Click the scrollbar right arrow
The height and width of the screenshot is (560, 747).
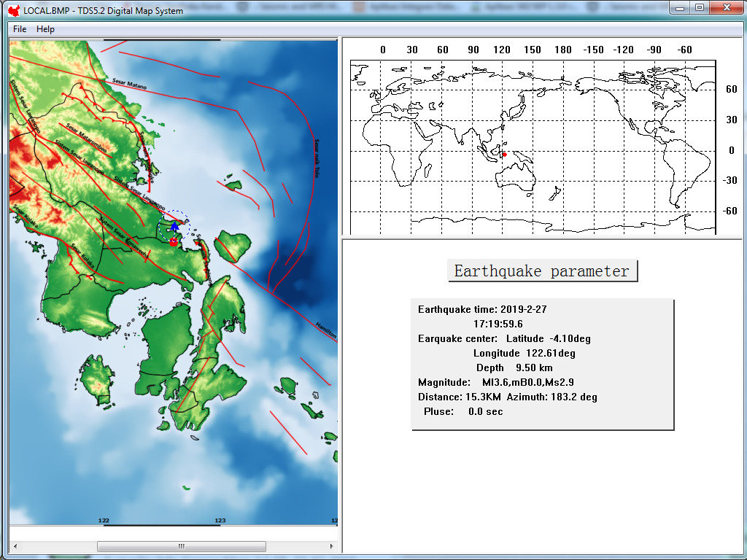click(x=333, y=546)
